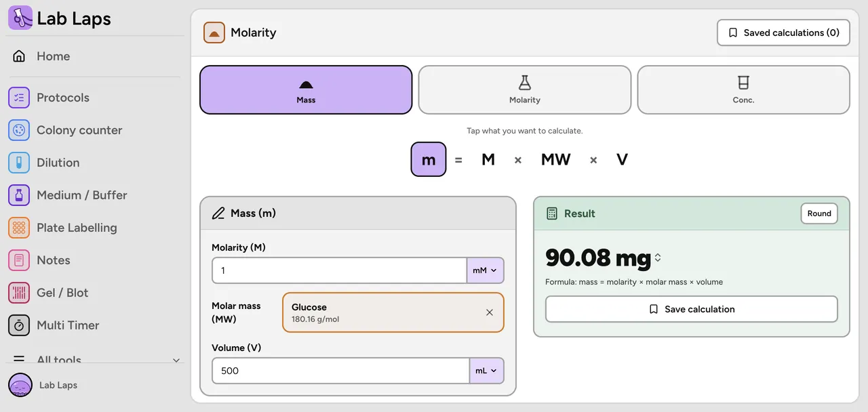Select the Gel / Blot icon
The image size is (868, 412).
point(19,293)
